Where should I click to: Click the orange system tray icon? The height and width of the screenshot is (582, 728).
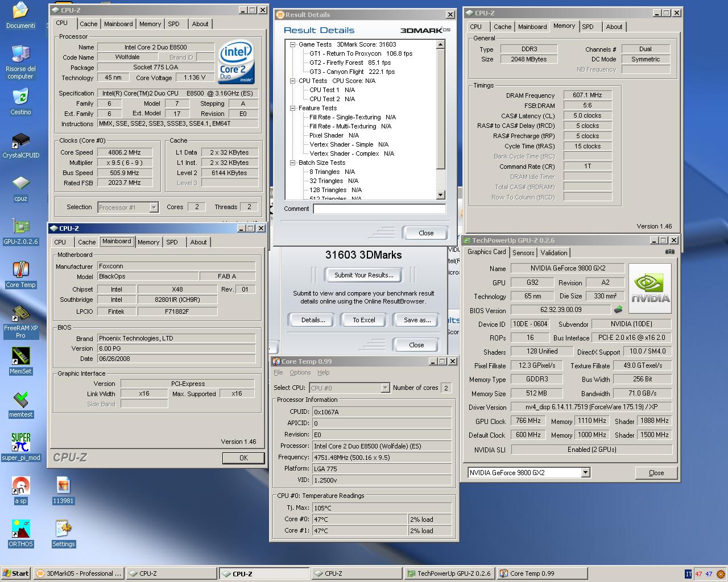pos(721,574)
